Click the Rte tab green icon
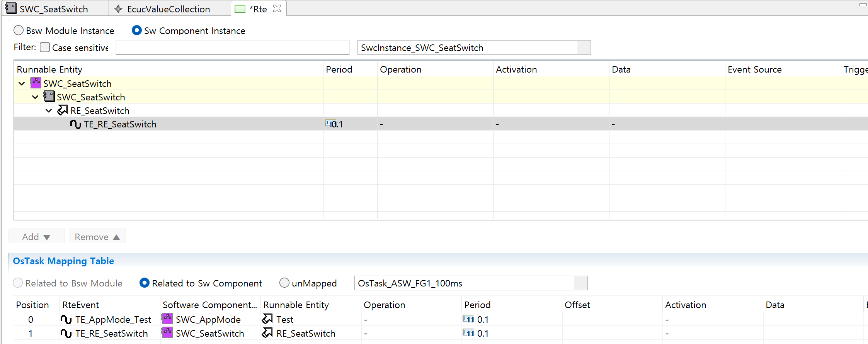 click(240, 9)
